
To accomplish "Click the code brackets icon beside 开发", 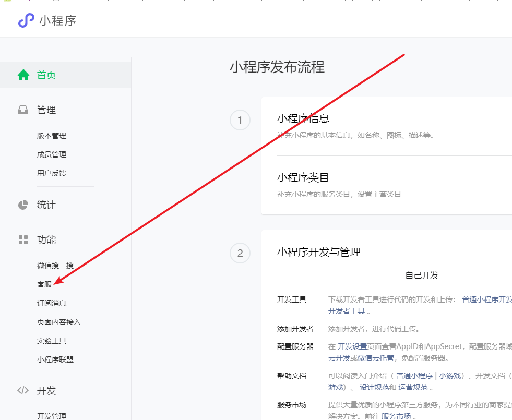I will pyautogui.click(x=23, y=390).
